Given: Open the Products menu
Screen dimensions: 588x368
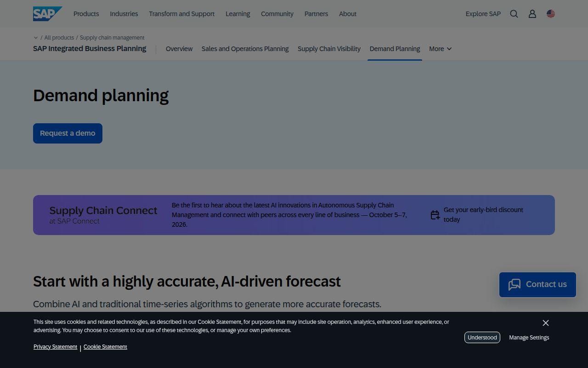Looking at the screenshot, I should pyautogui.click(x=86, y=14).
